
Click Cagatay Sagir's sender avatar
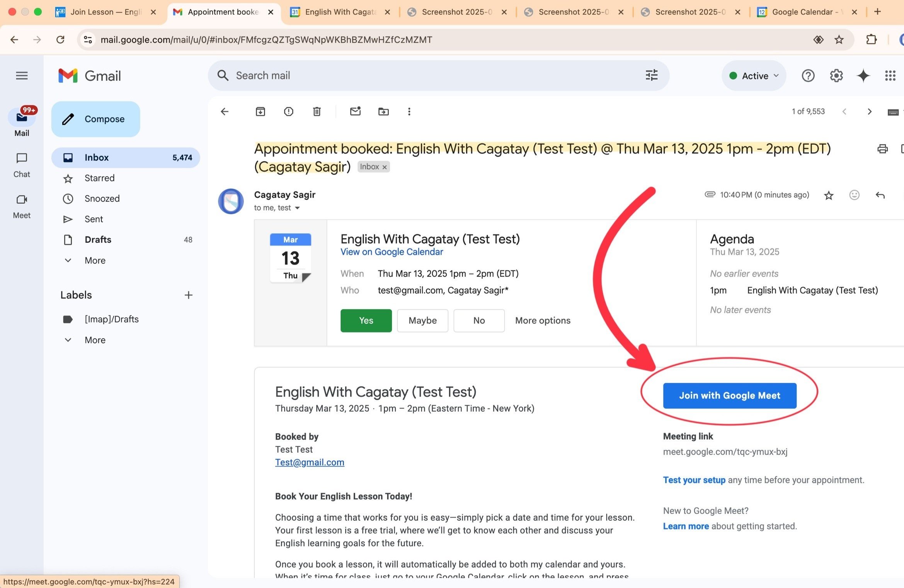(231, 201)
